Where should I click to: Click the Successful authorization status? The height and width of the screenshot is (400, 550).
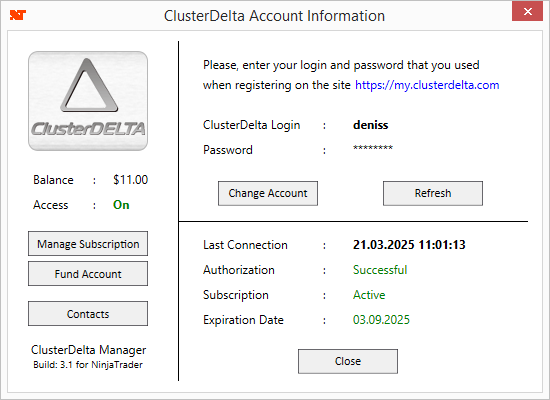(x=380, y=269)
